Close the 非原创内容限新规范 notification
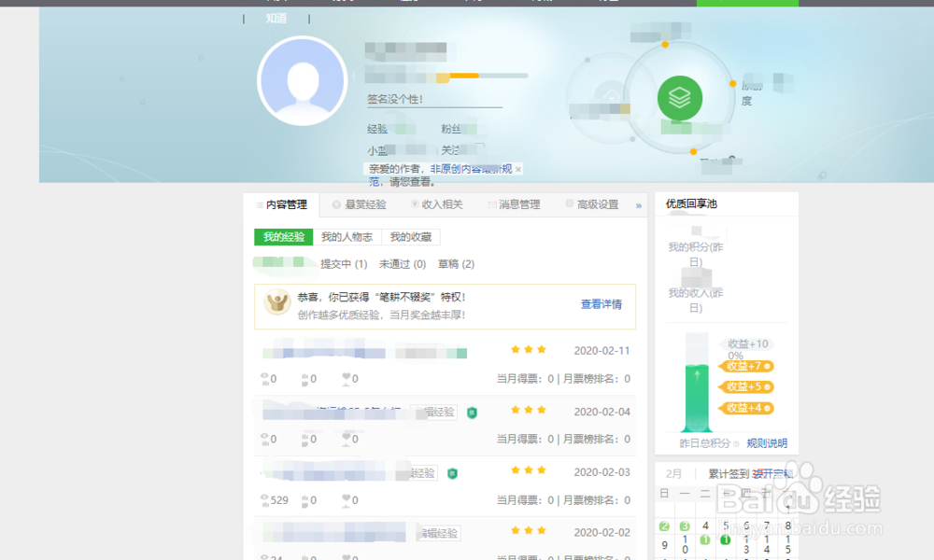 pos(519,169)
